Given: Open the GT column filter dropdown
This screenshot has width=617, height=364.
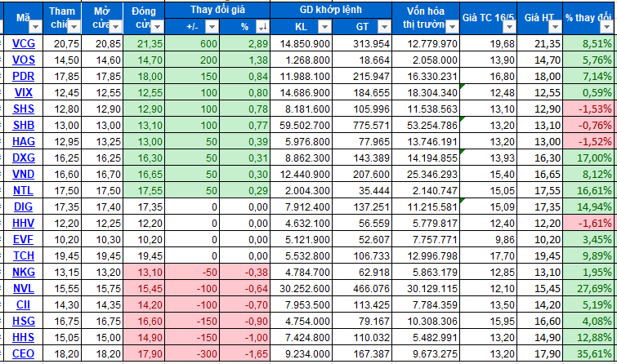Looking at the screenshot, I should 384,27.
